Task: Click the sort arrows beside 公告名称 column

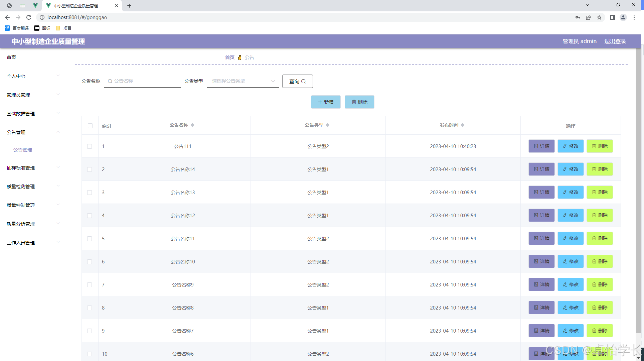Action: pos(192,125)
